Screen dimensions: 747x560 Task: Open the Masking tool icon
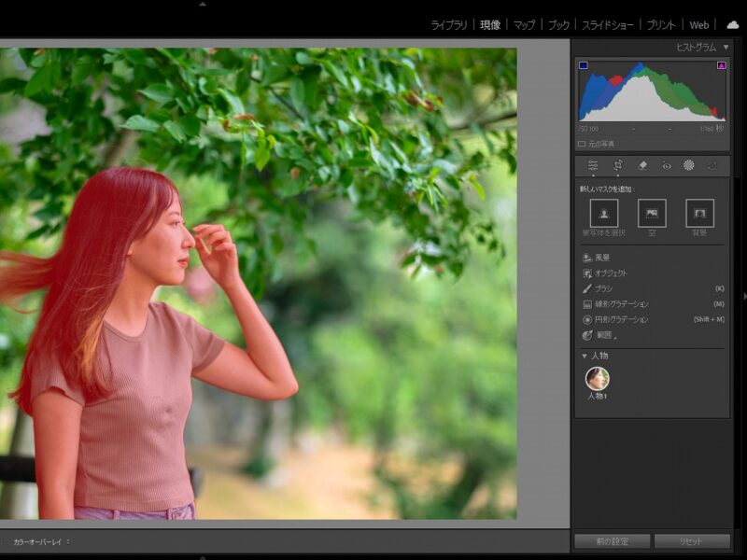[689, 165]
